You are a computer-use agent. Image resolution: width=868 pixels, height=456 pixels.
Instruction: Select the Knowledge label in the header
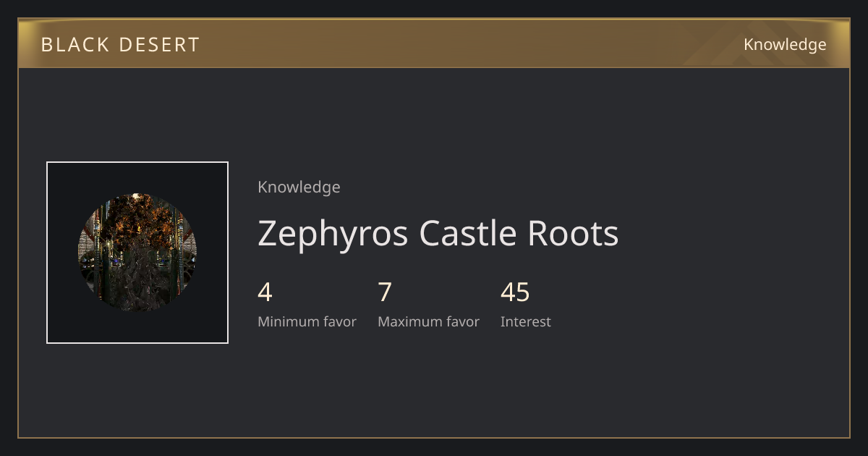[785, 45]
